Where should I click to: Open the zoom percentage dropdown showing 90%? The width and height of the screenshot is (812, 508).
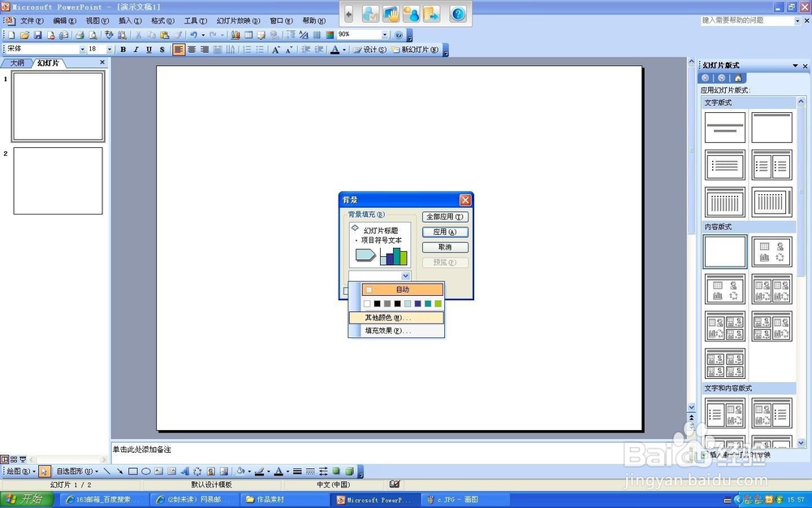[385, 35]
